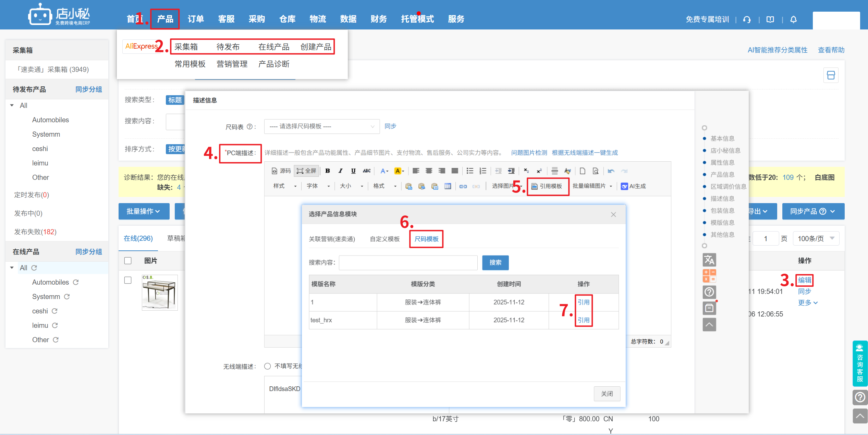This screenshot has height=435, width=868.
Task: Click the insert hyperlink icon
Action: 463,186
